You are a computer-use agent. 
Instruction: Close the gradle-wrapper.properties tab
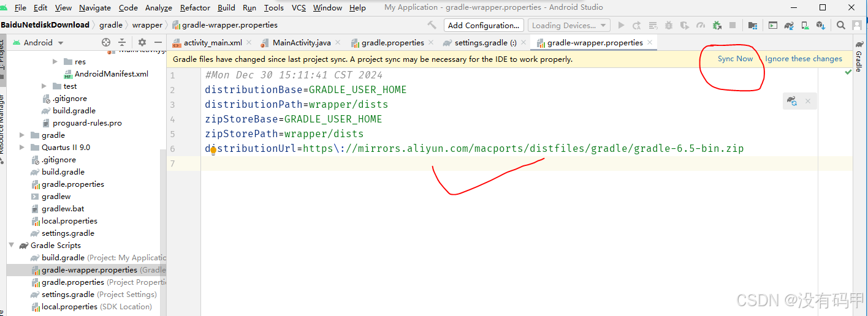[649, 43]
